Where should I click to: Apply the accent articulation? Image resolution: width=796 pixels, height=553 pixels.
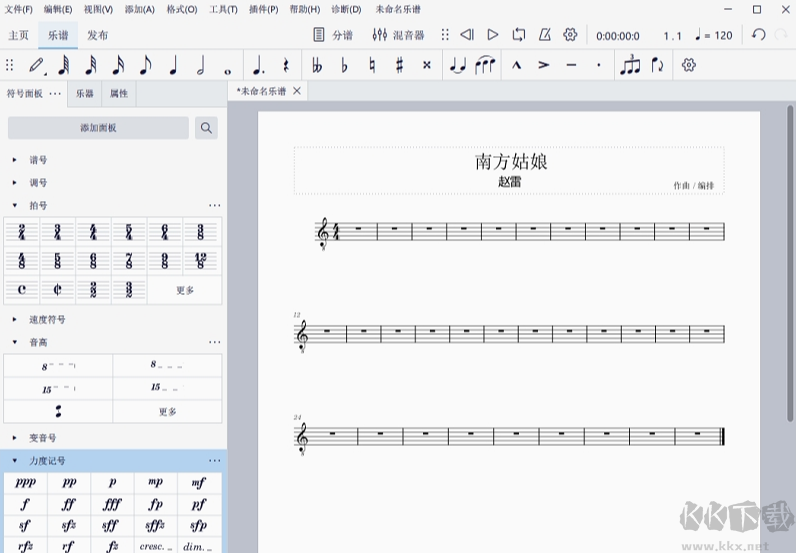click(544, 65)
